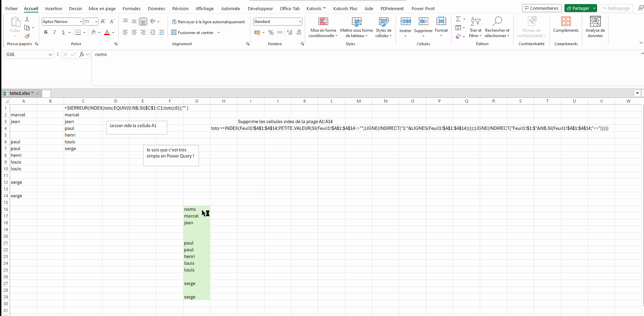Open the Analyse de données tool

pyautogui.click(x=595, y=27)
